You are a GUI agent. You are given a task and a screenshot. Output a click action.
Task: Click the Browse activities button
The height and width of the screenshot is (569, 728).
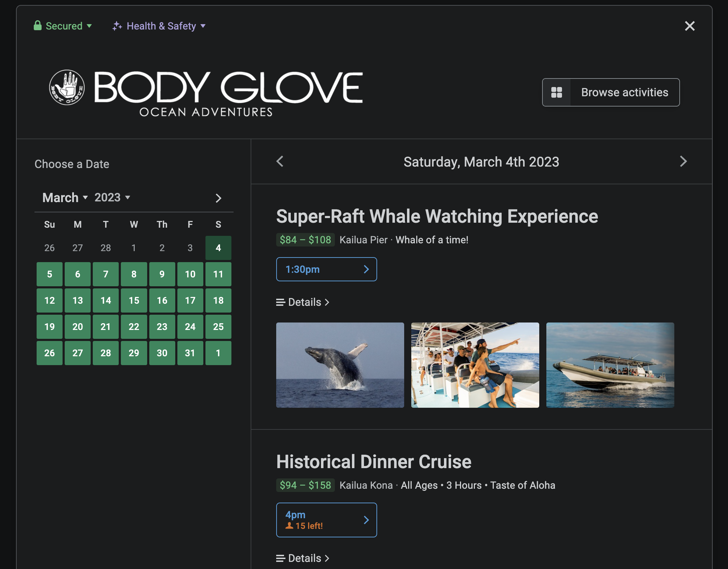pos(611,93)
